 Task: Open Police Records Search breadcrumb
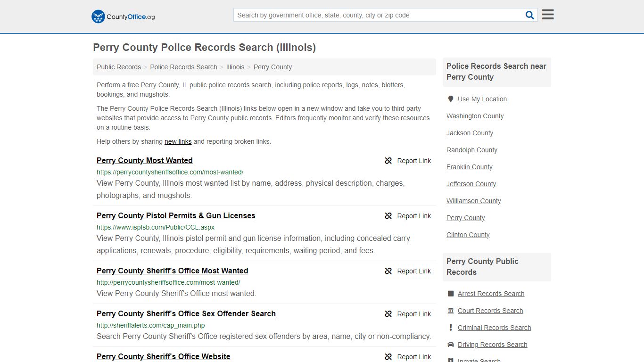(x=183, y=67)
